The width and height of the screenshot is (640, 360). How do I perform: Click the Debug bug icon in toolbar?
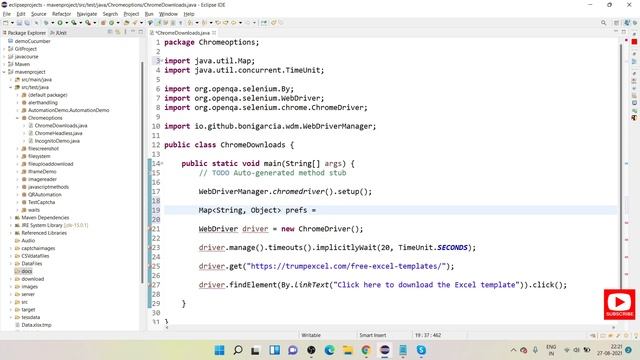(x=46, y=23)
